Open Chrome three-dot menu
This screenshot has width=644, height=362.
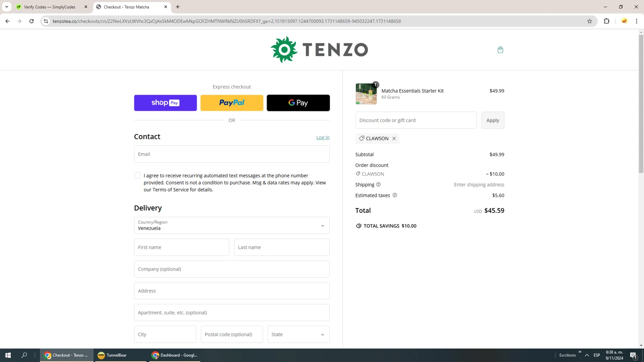(x=637, y=21)
